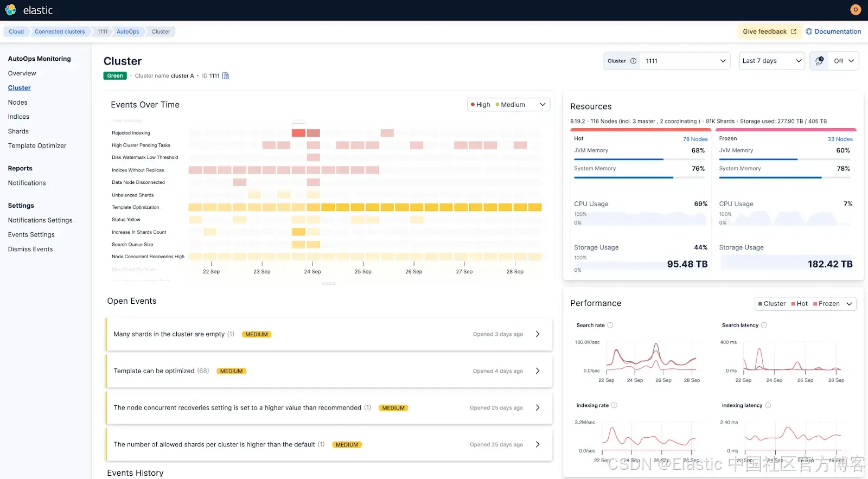The image size is (868, 479).
Task: Click the Cluster selector info icon
Action: [x=633, y=61]
